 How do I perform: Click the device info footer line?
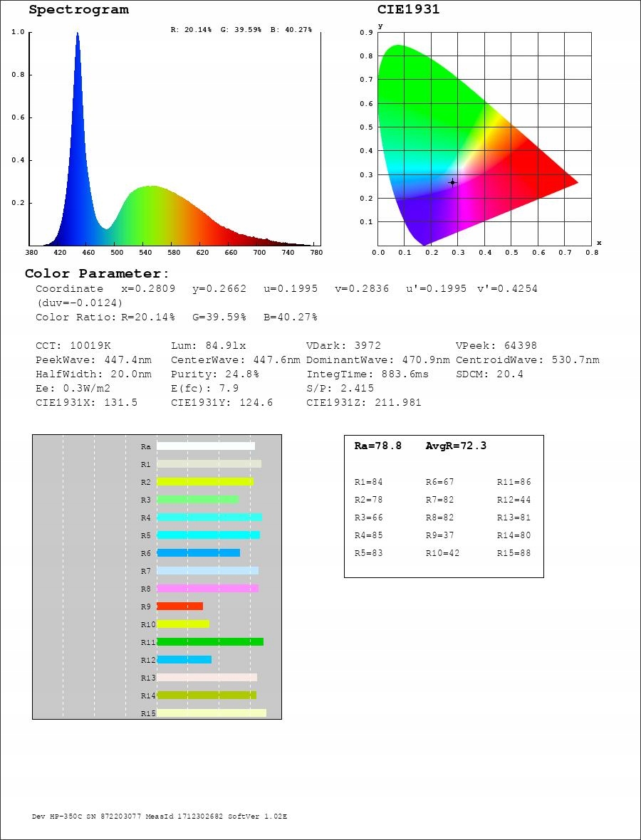160,817
